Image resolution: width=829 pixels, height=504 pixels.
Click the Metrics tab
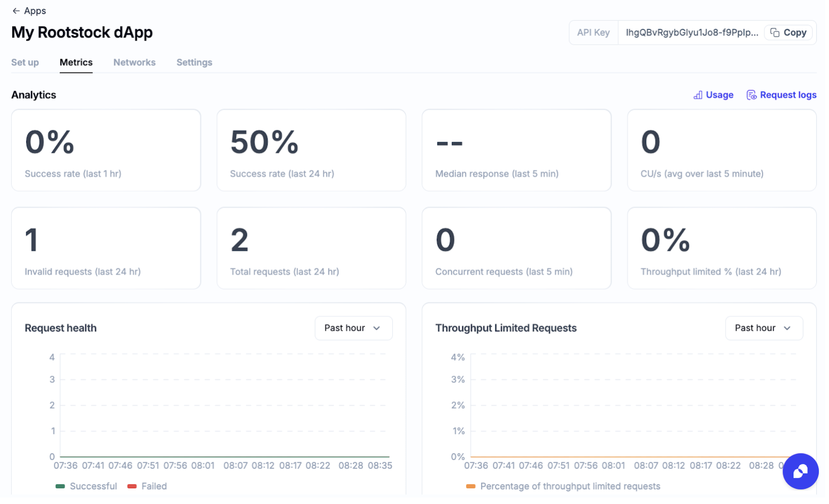pyautogui.click(x=76, y=62)
